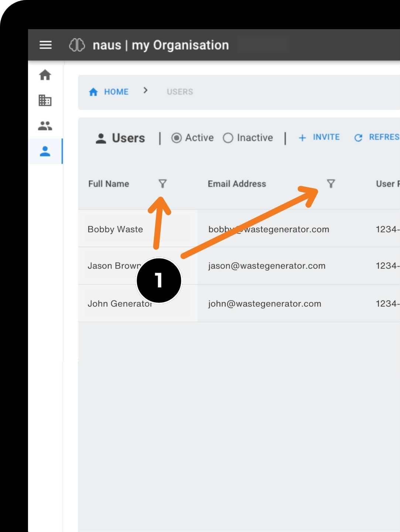Click the USERS breadcrumb item
The width and height of the screenshot is (400, 532).
[x=180, y=92]
